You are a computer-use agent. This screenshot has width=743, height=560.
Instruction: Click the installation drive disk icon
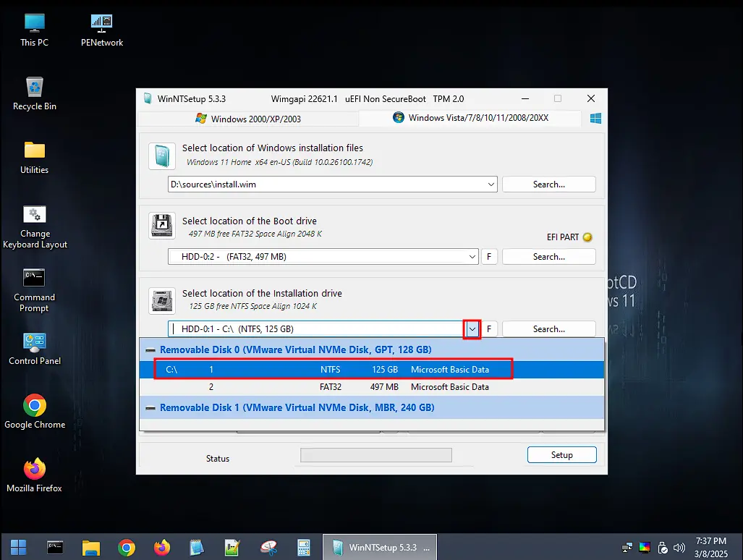(161, 300)
